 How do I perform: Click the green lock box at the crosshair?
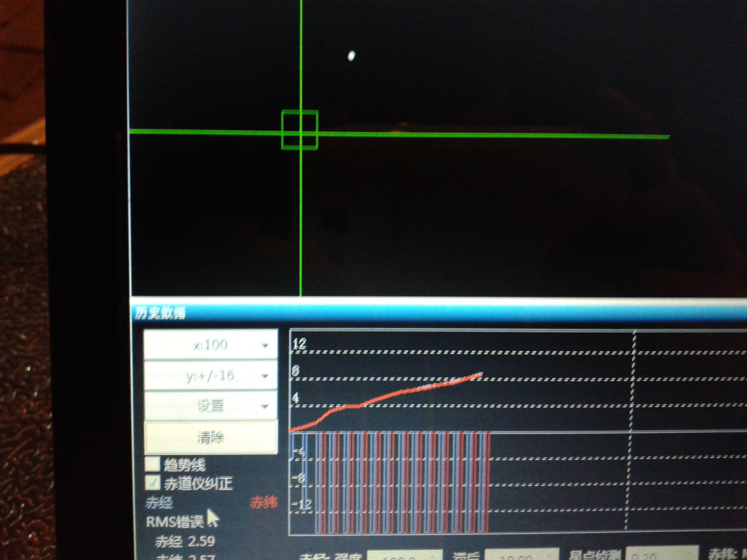click(x=300, y=129)
